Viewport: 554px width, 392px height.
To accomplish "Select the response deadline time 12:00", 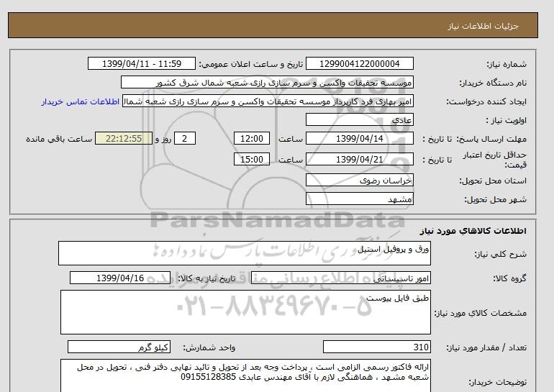I will point(252,138).
